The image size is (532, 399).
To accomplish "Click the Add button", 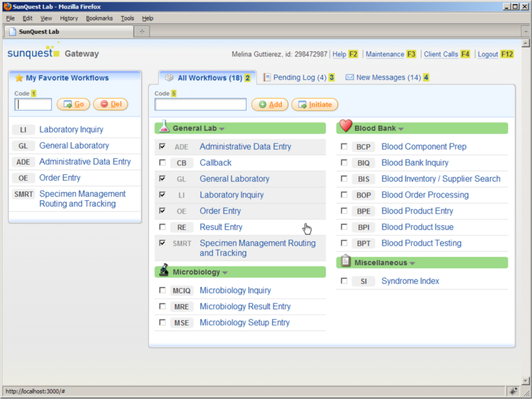I will tap(270, 104).
